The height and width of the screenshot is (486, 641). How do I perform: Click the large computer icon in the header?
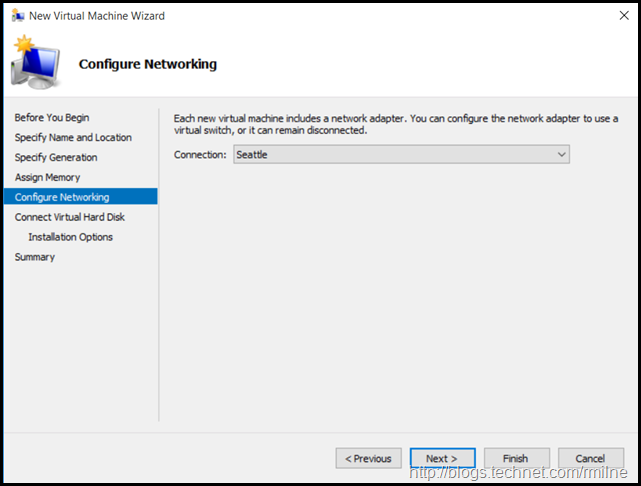(x=35, y=65)
